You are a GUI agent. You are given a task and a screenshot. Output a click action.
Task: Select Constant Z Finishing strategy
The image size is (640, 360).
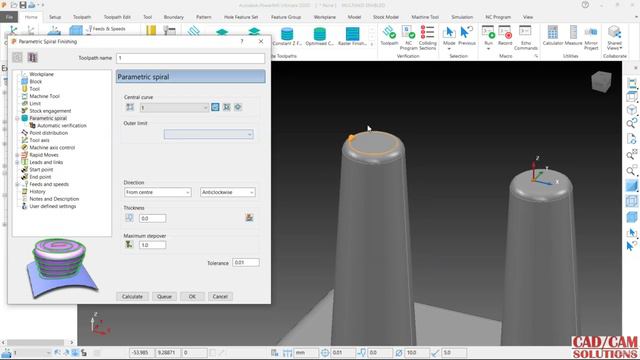coord(287,36)
